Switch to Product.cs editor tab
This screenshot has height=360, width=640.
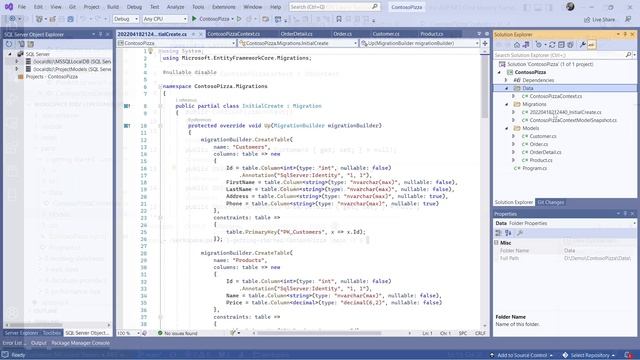coord(431,34)
